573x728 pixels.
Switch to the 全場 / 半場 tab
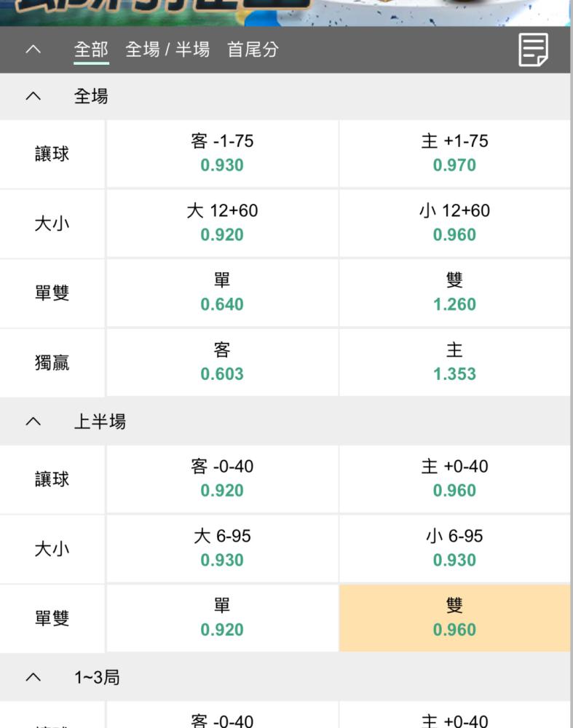167,50
